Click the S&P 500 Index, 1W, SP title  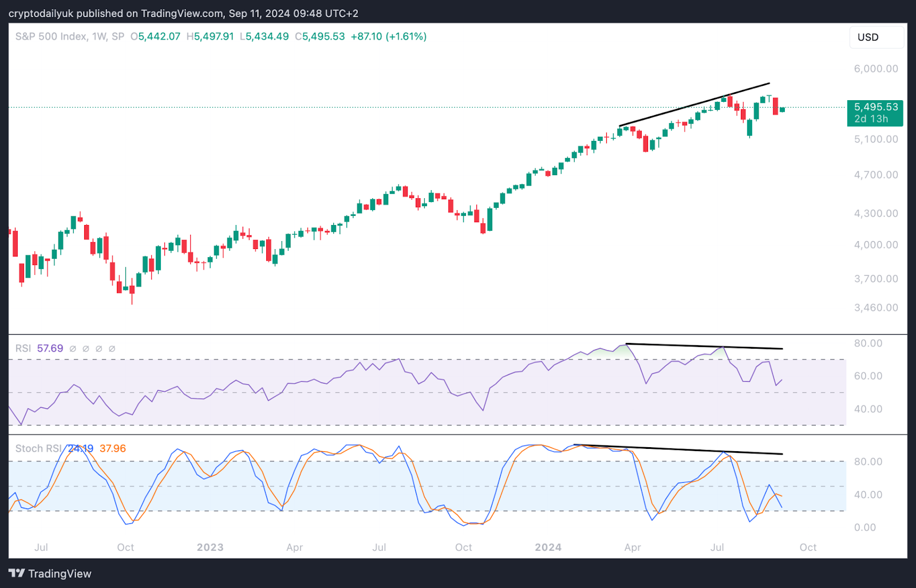(x=70, y=37)
